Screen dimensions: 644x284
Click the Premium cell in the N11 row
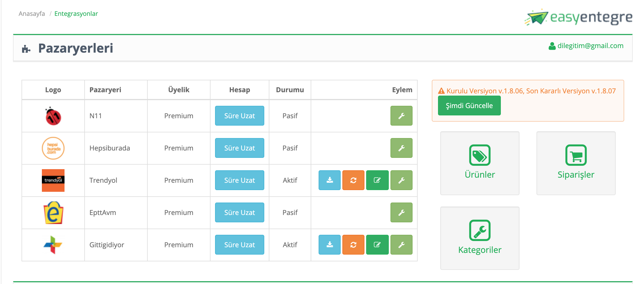[x=179, y=116]
